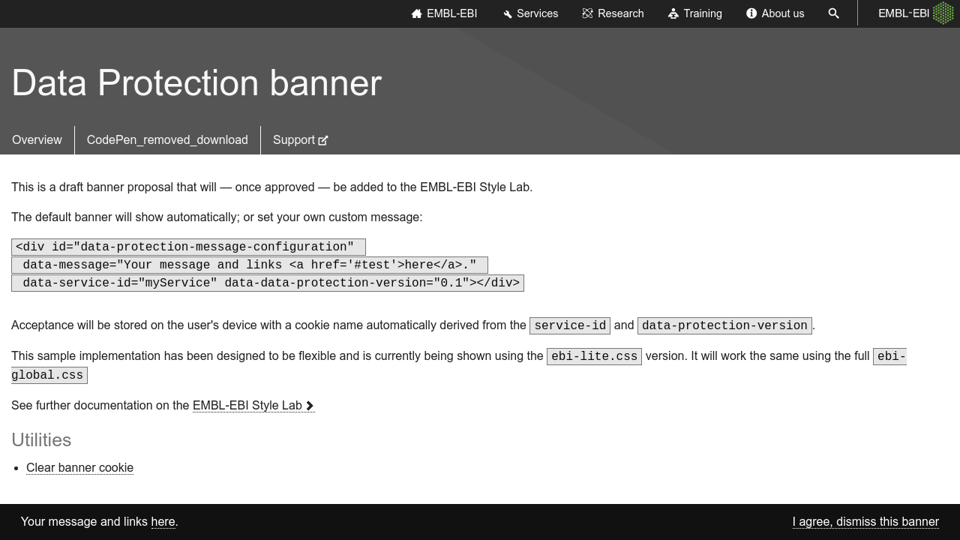This screenshot has width=960, height=540.
Task: Click the code line starting '<div id="data-protection'
Action: coord(189,247)
